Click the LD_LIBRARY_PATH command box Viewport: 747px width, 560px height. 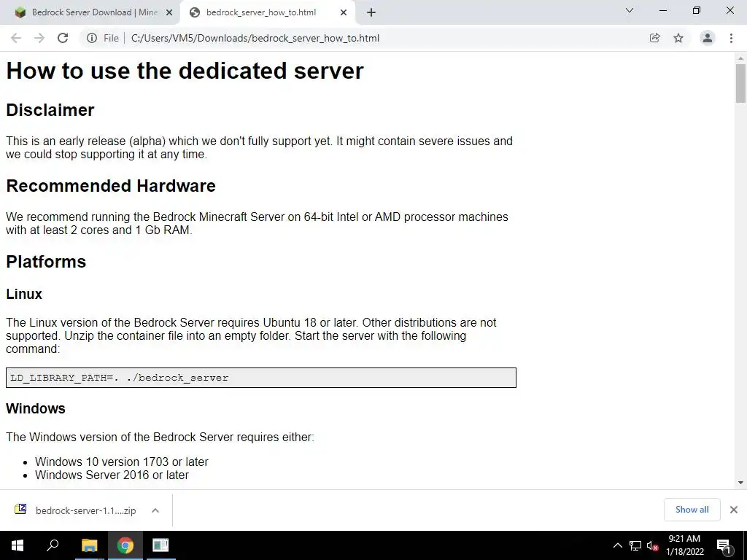261,378
